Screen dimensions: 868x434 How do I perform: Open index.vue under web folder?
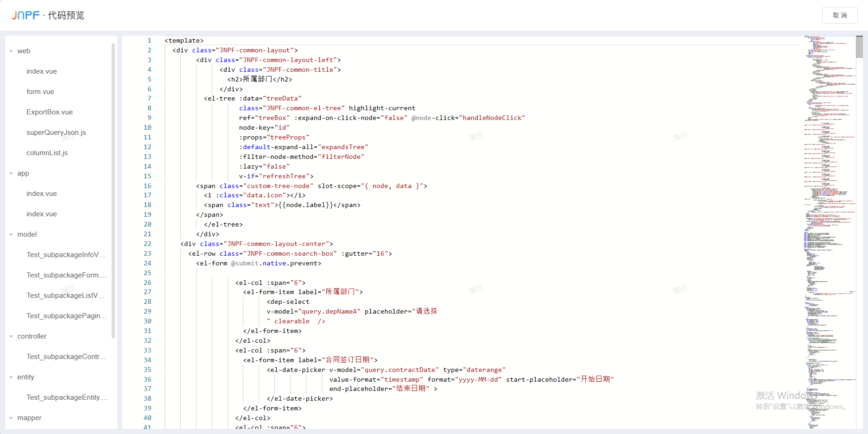(x=42, y=71)
